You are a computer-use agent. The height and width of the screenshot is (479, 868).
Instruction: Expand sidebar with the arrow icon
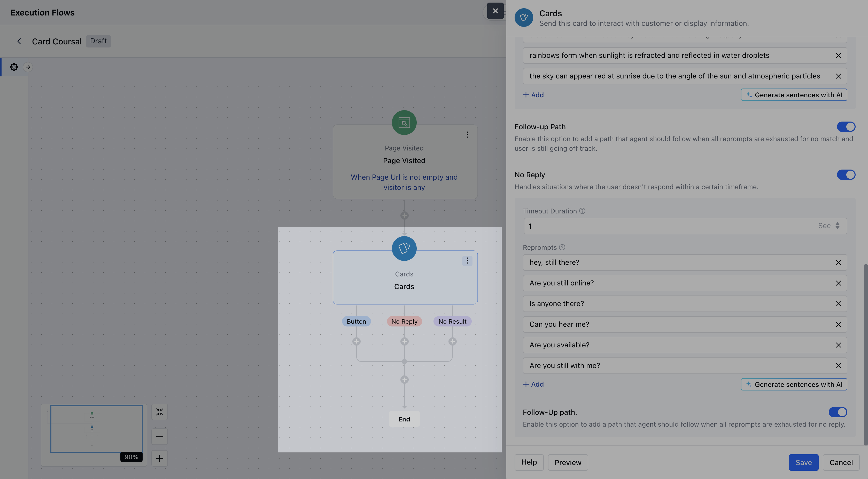pos(28,67)
